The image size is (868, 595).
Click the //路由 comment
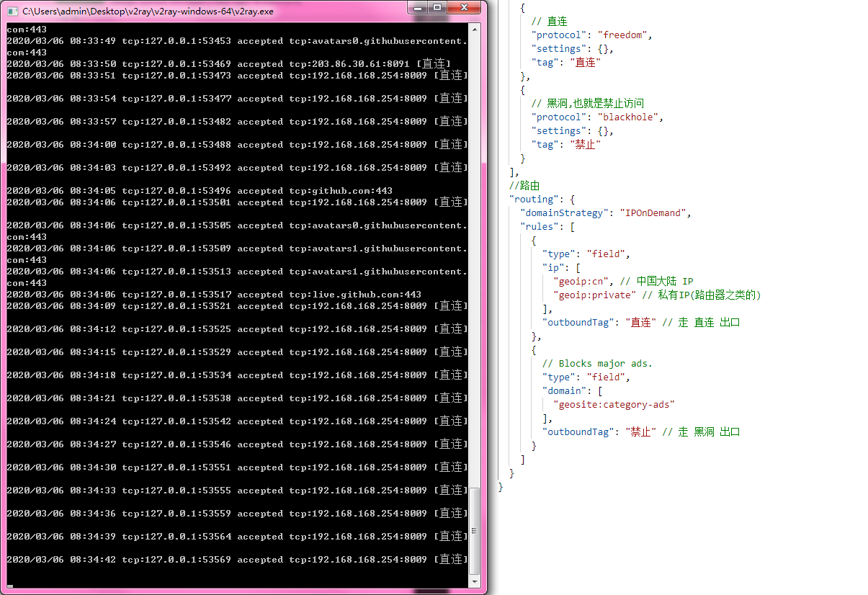[524, 185]
